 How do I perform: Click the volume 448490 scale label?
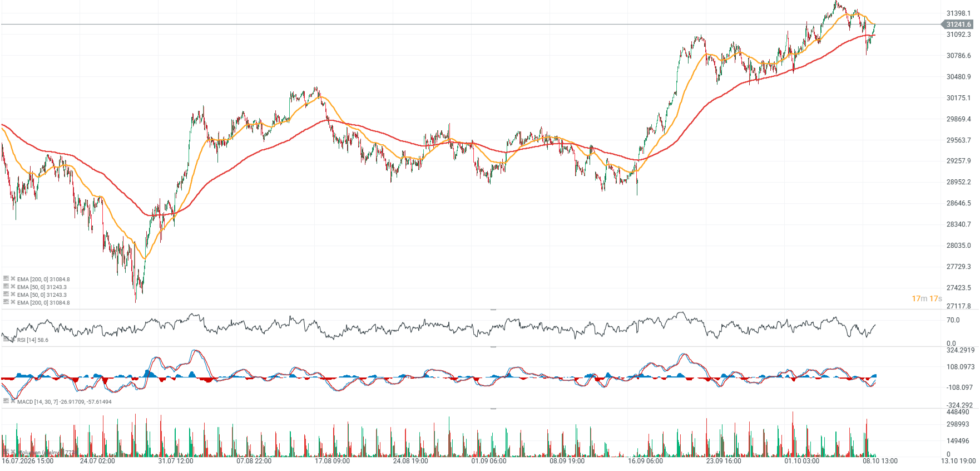tap(958, 412)
